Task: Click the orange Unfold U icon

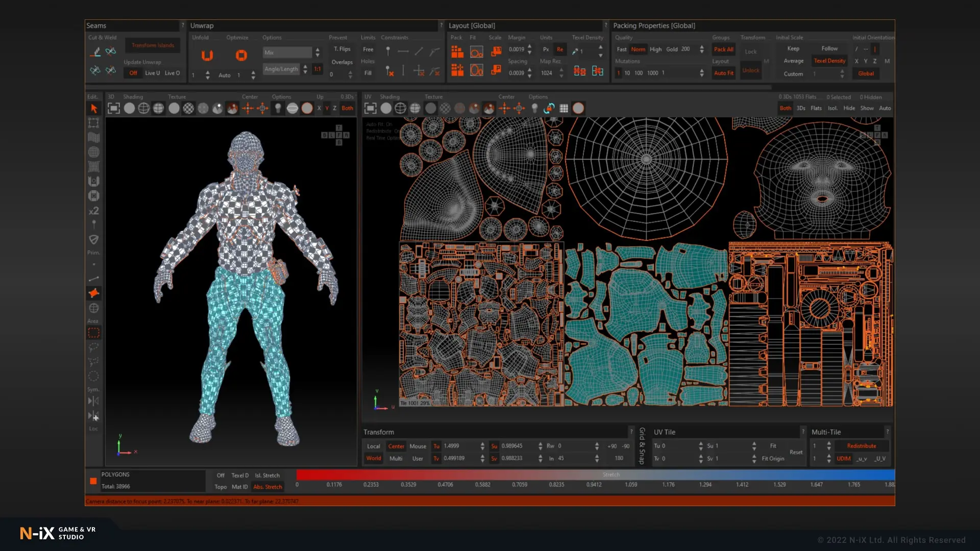Action: pos(207,55)
